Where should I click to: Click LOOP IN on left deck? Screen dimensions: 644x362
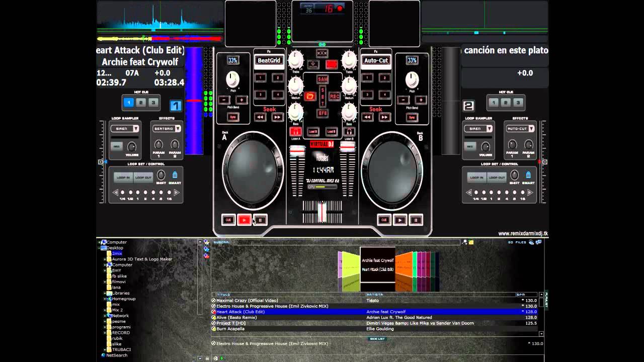(x=124, y=177)
